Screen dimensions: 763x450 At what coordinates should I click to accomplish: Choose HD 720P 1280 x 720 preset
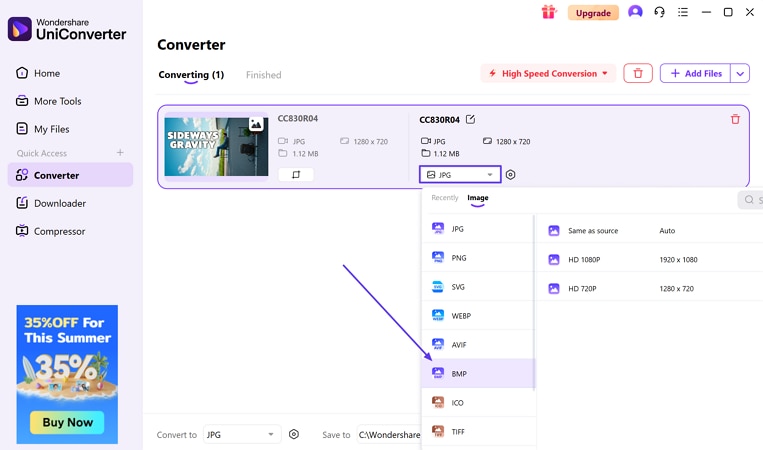click(x=650, y=288)
